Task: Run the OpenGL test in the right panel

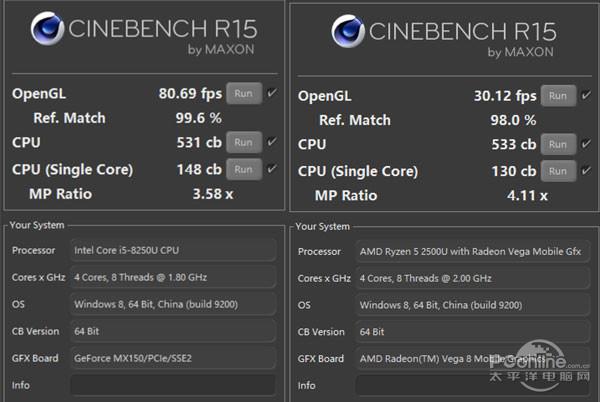Action: point(557,96)
